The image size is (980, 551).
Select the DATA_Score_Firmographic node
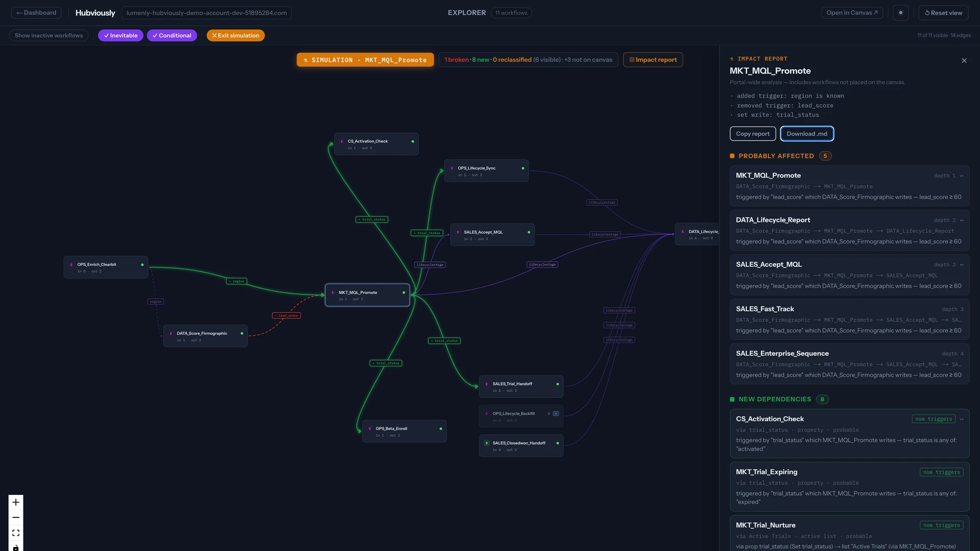tap(205, 336)
